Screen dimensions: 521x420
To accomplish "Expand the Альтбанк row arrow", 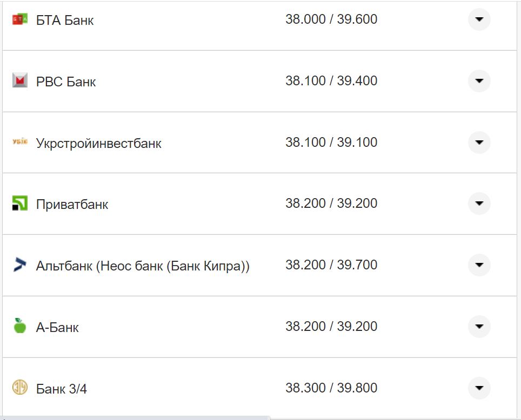I will [x=479, y=265].
